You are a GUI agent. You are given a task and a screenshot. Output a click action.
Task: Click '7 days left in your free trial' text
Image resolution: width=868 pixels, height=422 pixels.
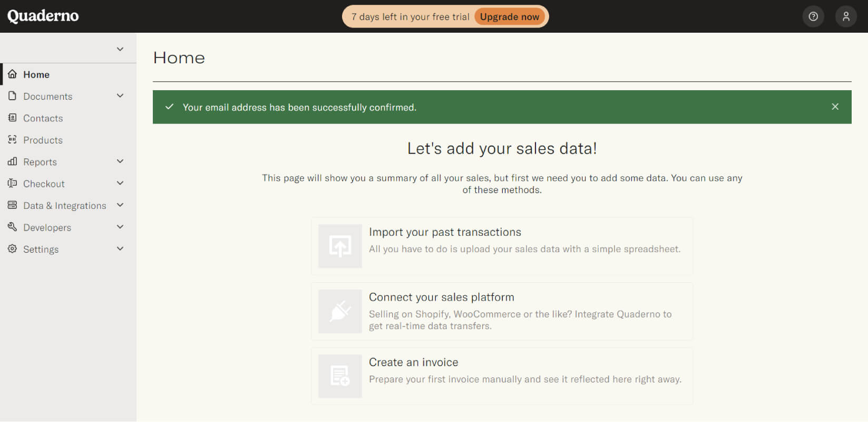(x=410, y=17)
